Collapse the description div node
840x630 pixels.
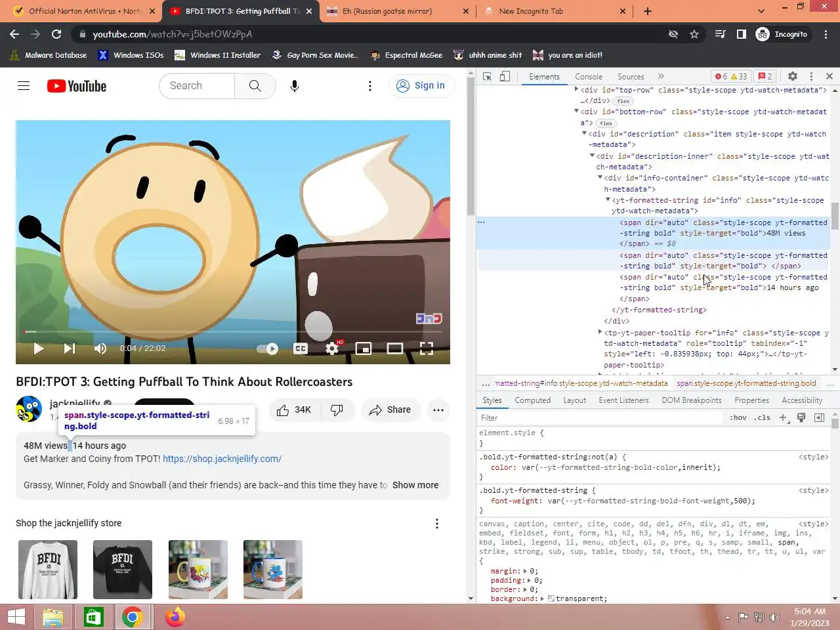584,134
